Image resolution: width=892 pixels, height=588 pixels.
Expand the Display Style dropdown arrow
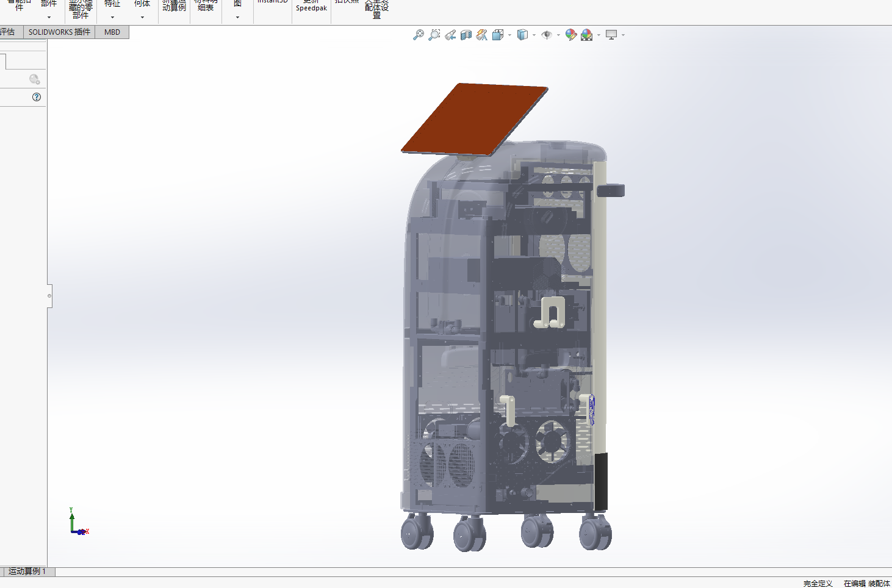[534, 35]
